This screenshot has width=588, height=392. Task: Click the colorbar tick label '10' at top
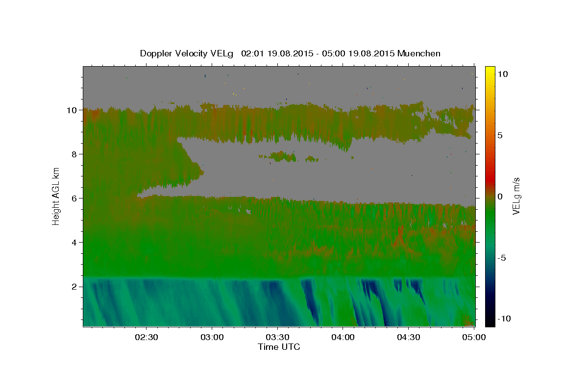503,74
